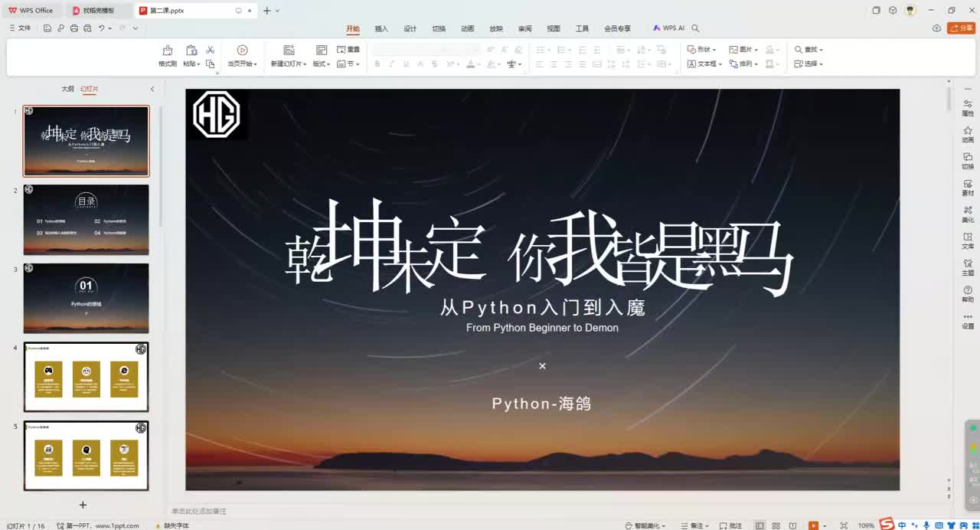
Task: Switch to the 大纲 (Outline) panel tab
Action: pyautogui.click(x=67, y=89)
